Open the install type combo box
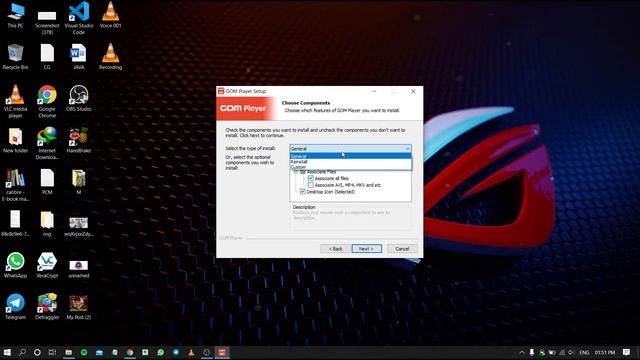 click(x=350, y=149)
